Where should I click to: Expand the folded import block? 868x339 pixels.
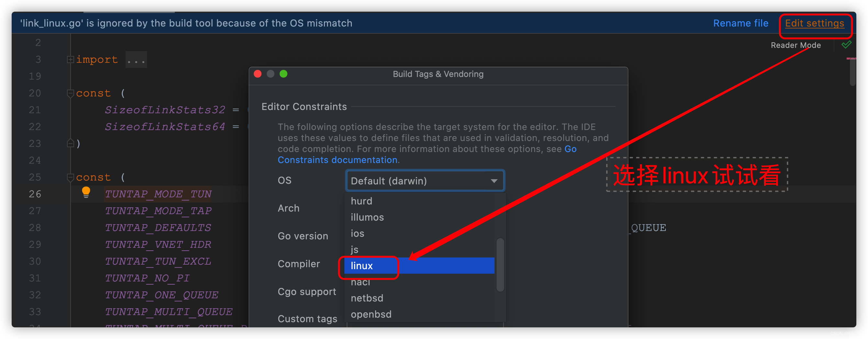70,60
